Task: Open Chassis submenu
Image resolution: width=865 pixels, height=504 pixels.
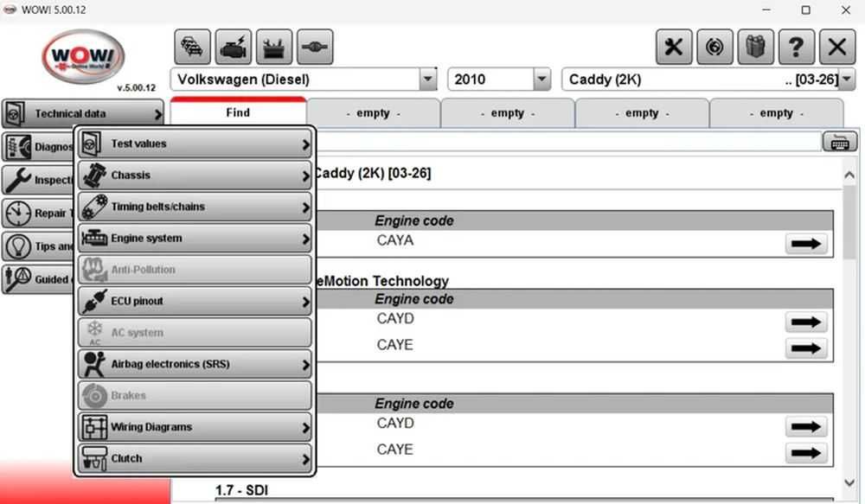Action: coord(194,175)
